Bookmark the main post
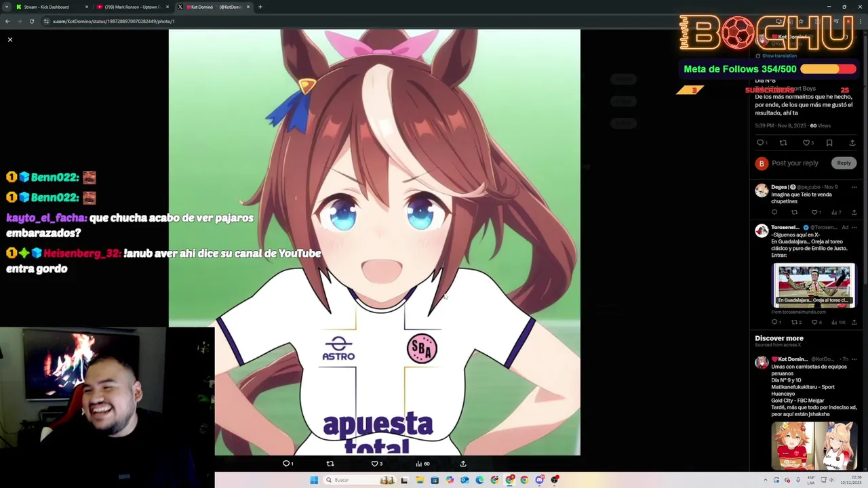 pos(829,142)
